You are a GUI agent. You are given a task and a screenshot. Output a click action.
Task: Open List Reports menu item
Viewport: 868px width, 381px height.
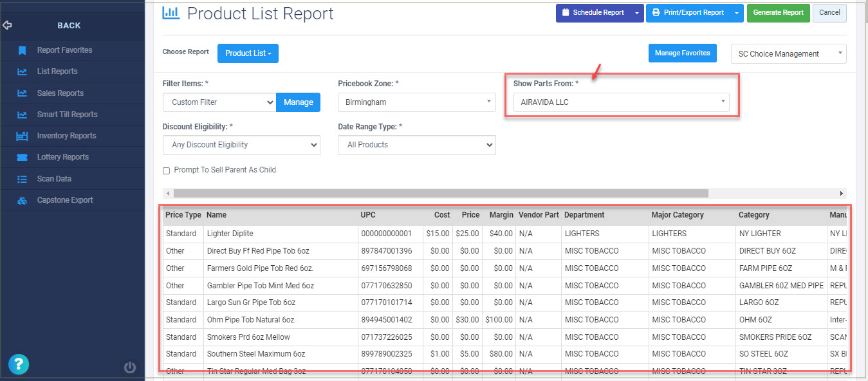pyautogui.click(x=57, y=71)
